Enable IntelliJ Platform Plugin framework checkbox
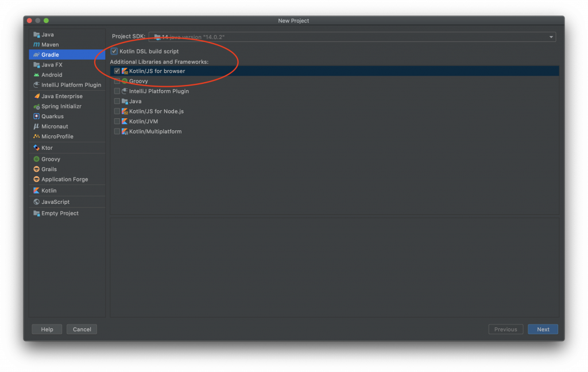The height and width of the screenshot is (372, 588). [117, 91]
